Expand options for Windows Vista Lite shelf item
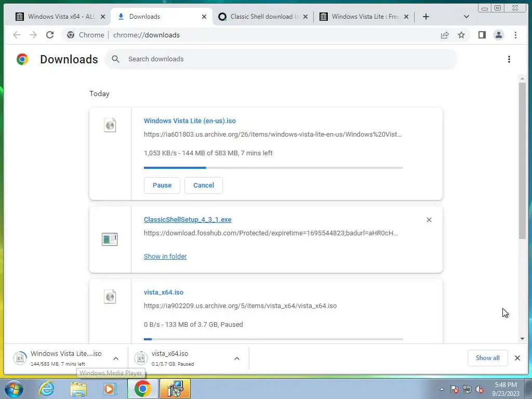Screen dimensions: 532x399 point(116,358)
